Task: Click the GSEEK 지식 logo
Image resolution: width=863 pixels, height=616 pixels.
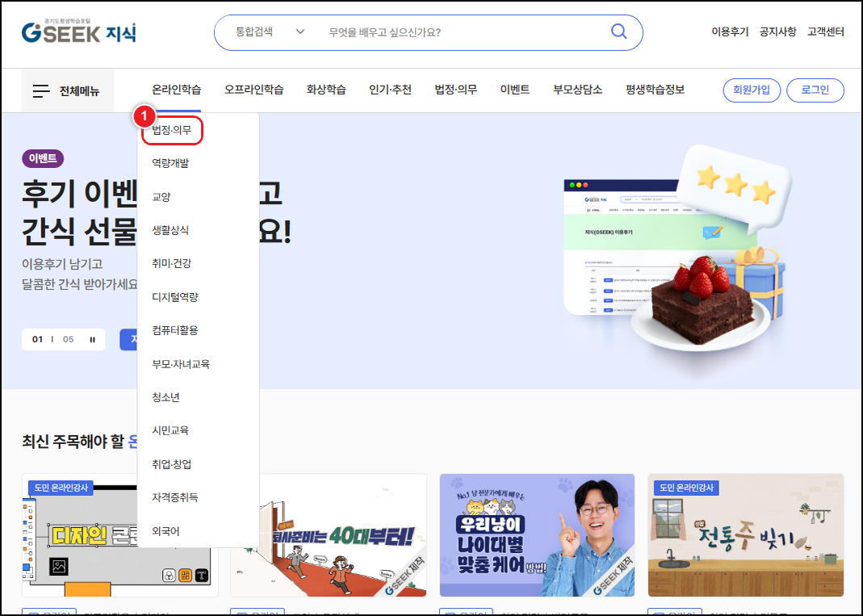Action: click(x=78, y=31)
